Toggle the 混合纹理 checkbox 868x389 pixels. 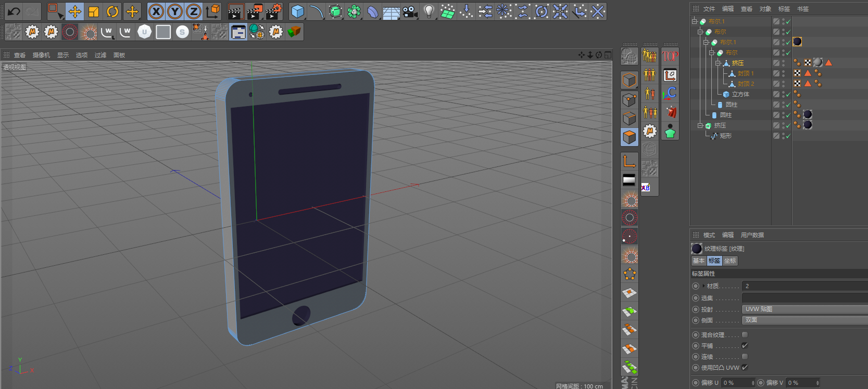point(745,335)
